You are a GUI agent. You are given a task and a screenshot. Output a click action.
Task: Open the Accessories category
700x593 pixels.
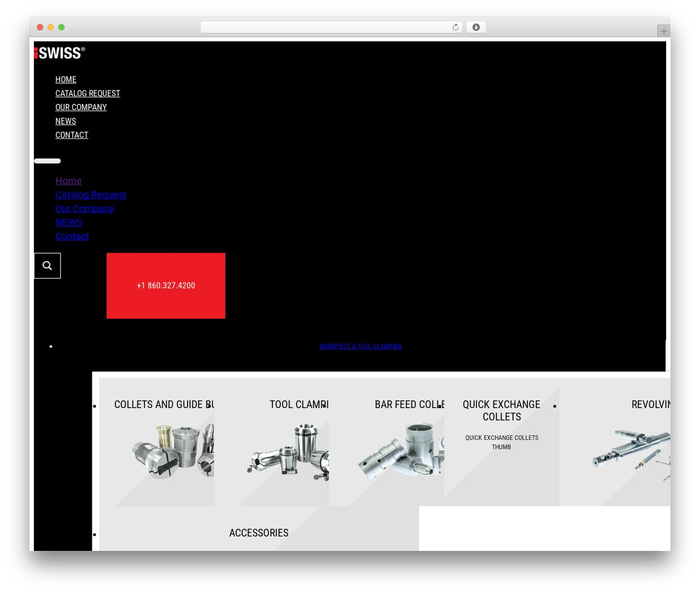[x=259, y=533]
